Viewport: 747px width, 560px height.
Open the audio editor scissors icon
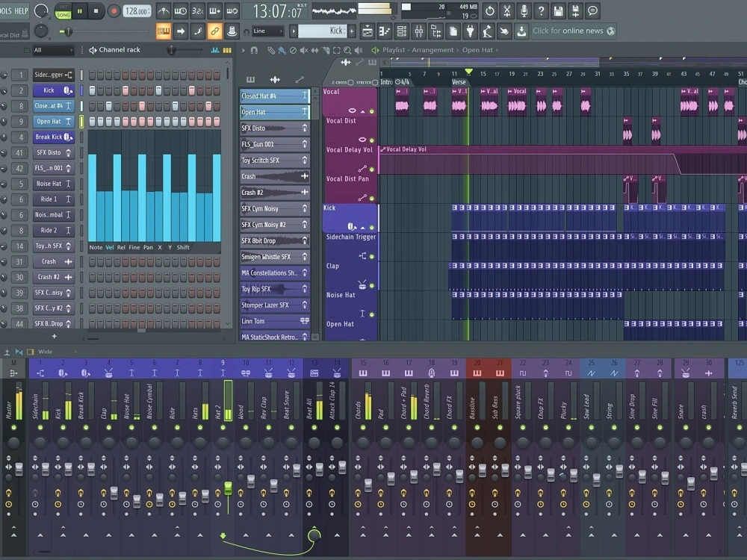[x=507, y=10]
